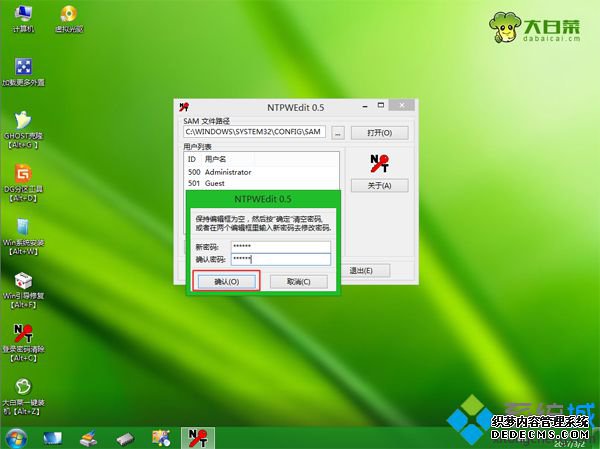
Task: Focus the SAM file path field
Action: point(255,132)
